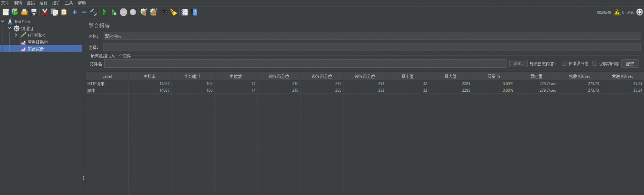
Task: Open the Function Helper list icon
Action: [185, 12]
